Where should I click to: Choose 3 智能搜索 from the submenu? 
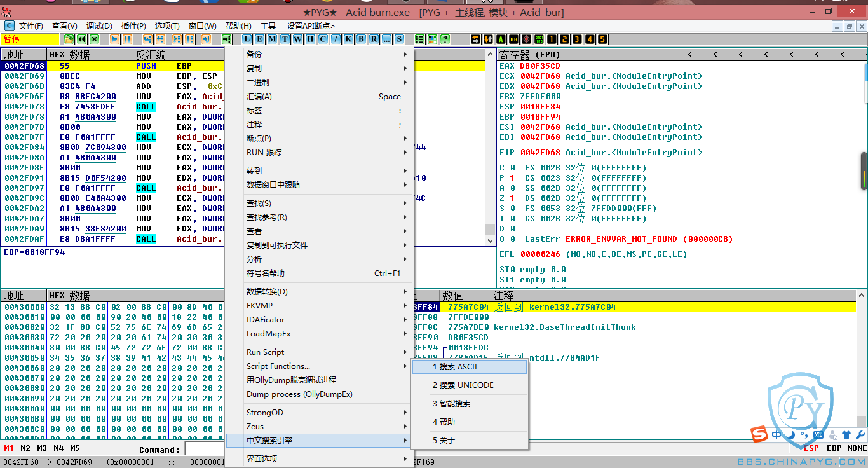470,404
